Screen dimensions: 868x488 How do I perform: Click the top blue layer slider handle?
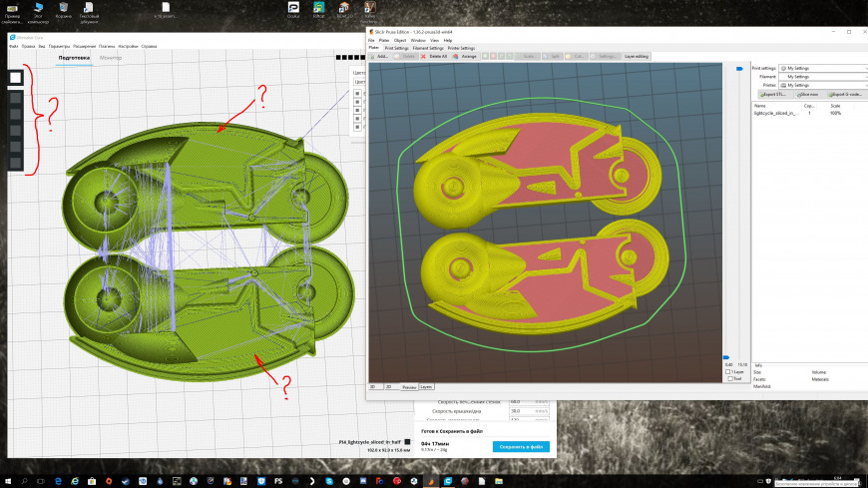point(739,69)
